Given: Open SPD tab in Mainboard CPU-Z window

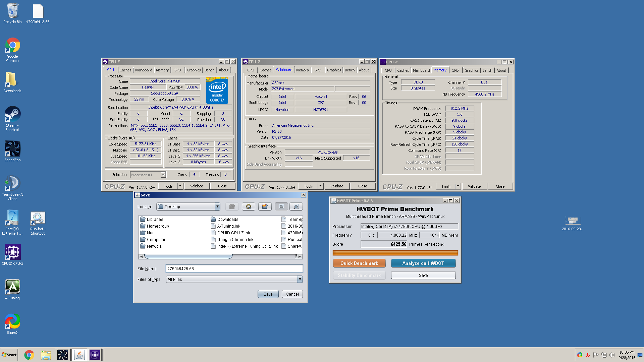Looking at the screenshot, I should (x=318, y=70).
